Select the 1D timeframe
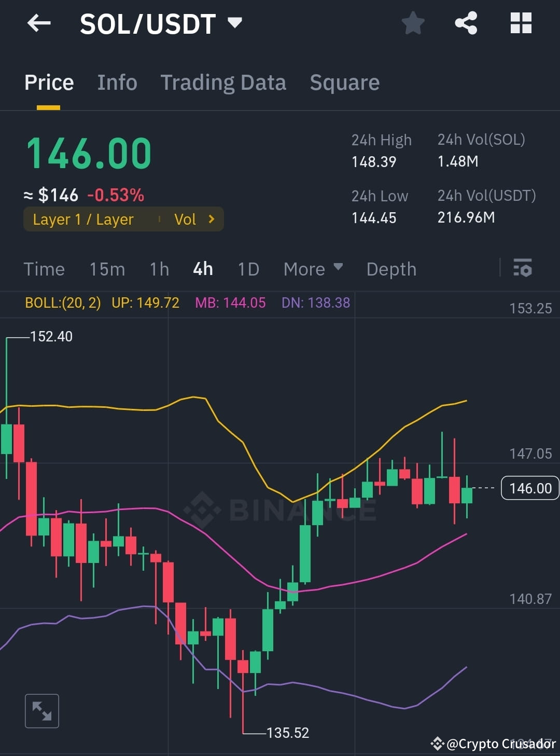The image size is (560, 756). (x=248, y=269)
